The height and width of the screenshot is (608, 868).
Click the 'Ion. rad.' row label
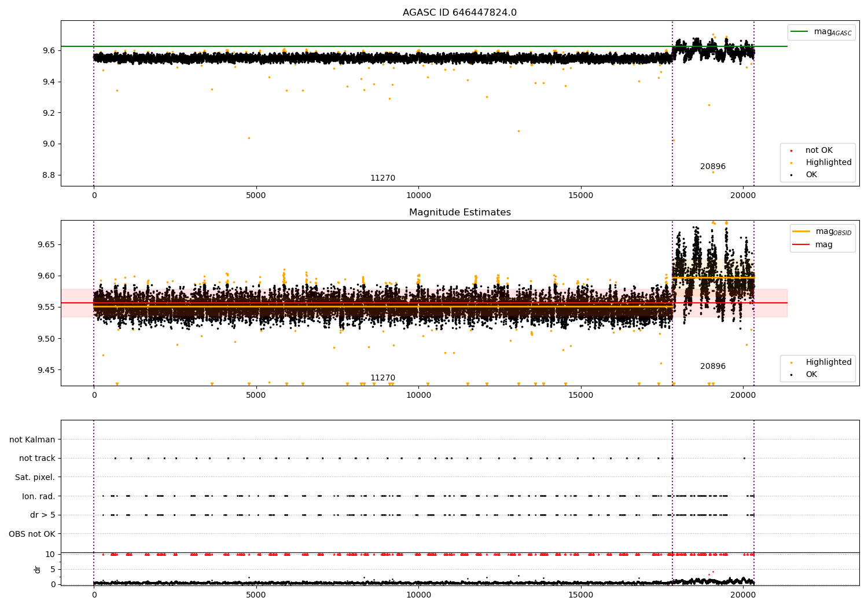[x=39, y=496]
